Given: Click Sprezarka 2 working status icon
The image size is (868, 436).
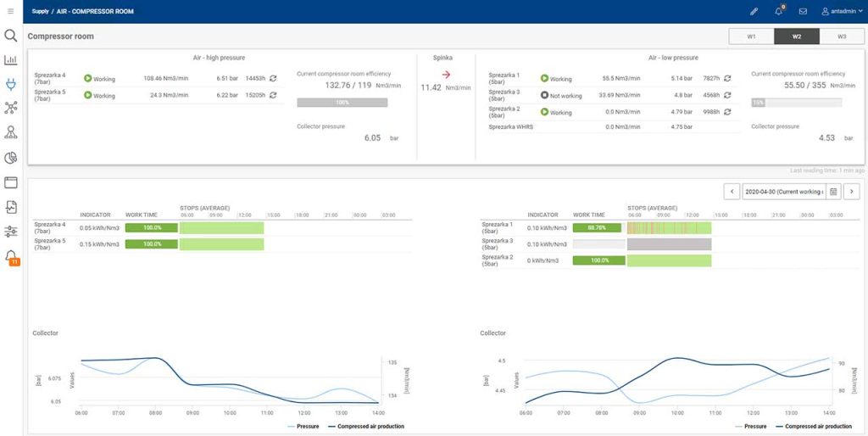Looking at the screenshot, I should point(544,112).
